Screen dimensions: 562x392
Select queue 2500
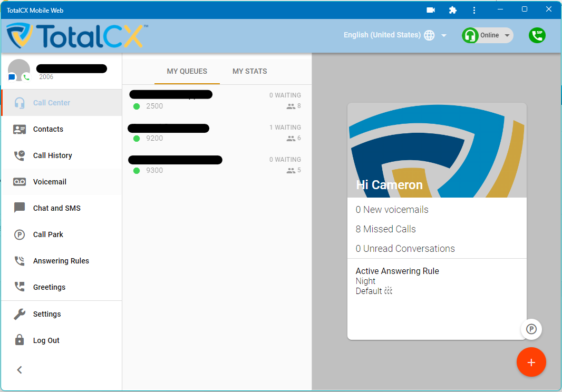[x=217, y=101]
